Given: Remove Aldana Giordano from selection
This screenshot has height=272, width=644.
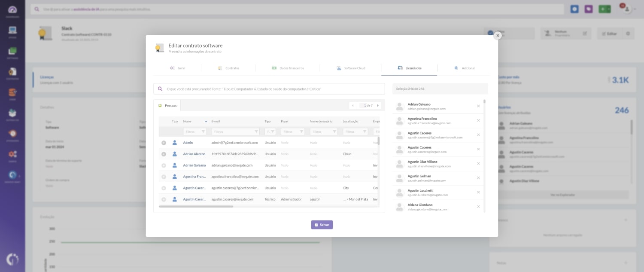Looking at the screenshot, I should click(x=478, y=207).
